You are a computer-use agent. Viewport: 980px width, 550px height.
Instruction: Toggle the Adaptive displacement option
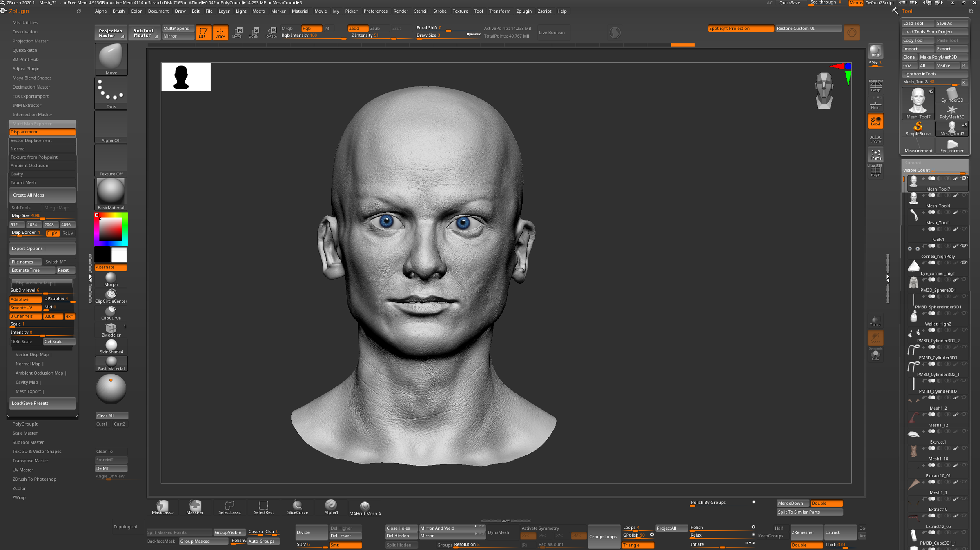[x=25, y=299]
